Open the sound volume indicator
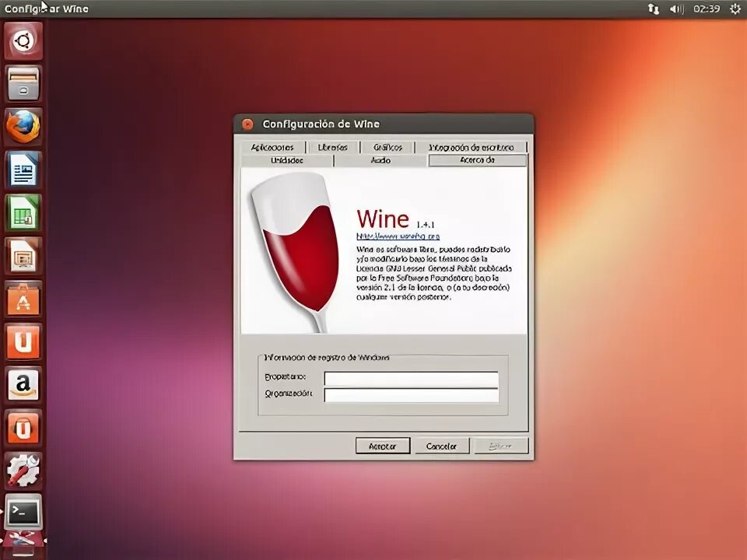 pyautogui.click(x=676, y=9)
